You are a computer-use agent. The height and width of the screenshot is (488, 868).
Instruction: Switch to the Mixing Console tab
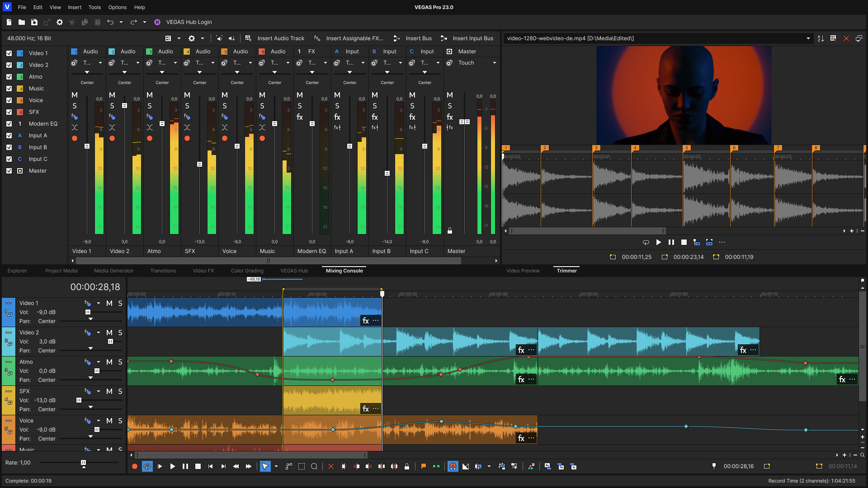pos(344,271)
